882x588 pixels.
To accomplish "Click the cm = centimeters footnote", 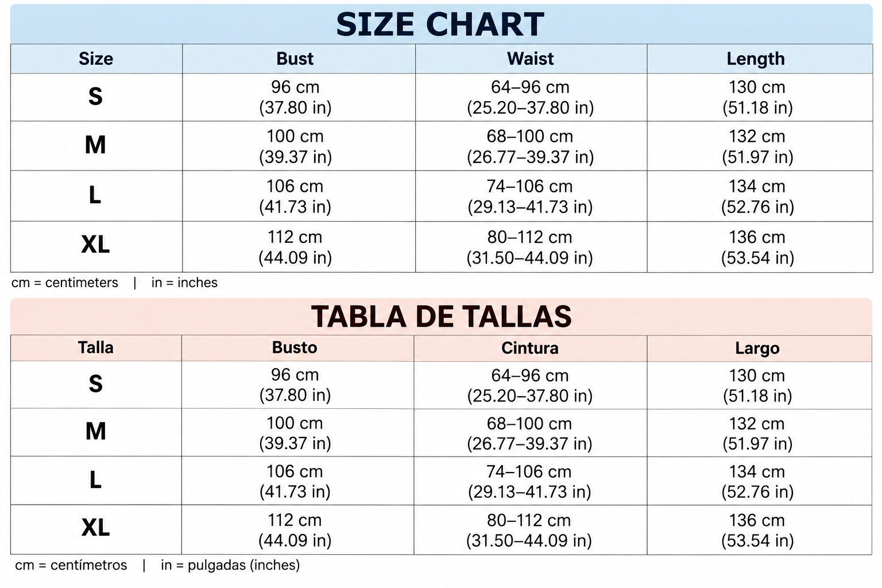I will coord(65,283).
